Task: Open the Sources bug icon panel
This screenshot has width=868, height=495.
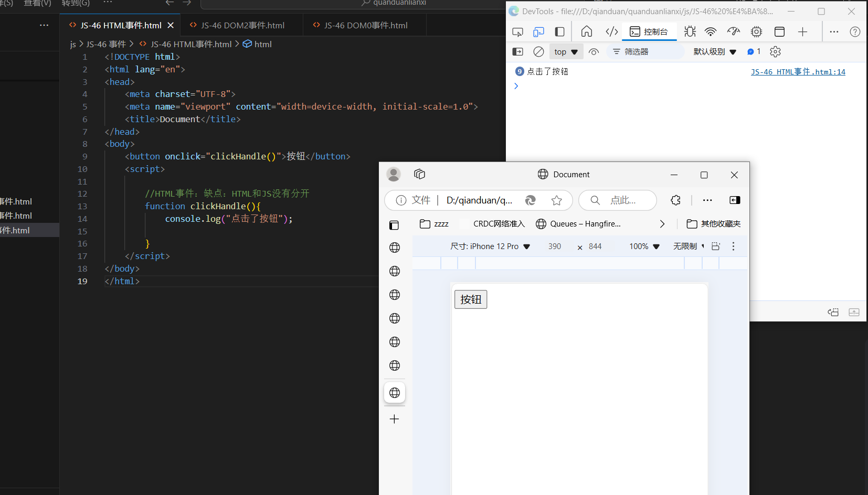Action: click(690, 32)
